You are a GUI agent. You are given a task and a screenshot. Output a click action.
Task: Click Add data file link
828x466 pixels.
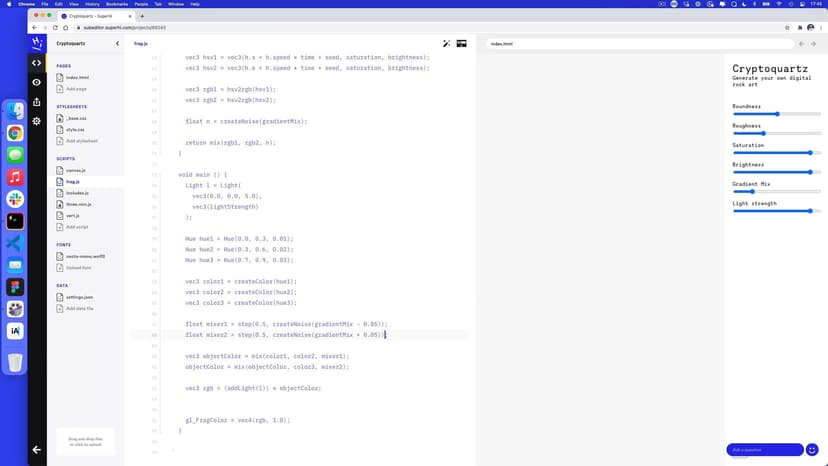pos(79,308)
